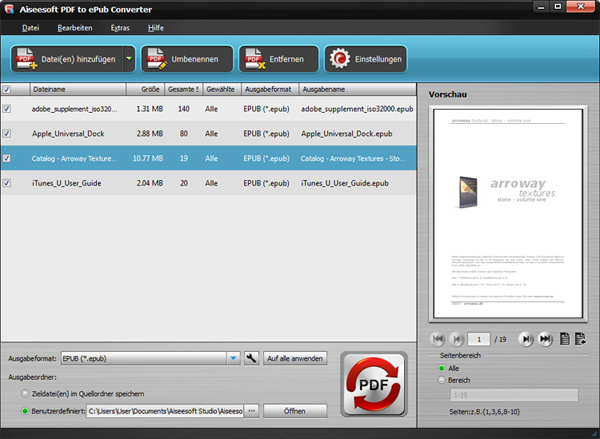Viewport: 600px width, 439px height.
Task: Click the single page view icon
Action: tap(565, 339)
